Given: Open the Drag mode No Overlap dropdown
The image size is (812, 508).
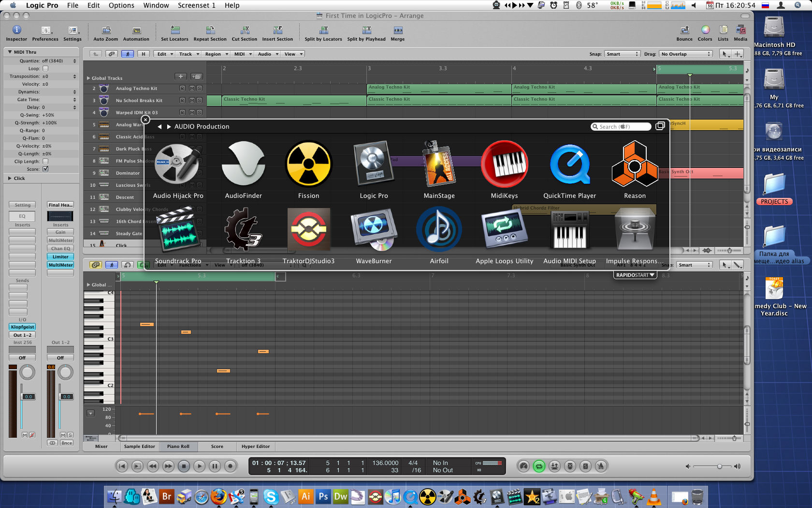Looking at the screenshot, I should pos(686,54).
